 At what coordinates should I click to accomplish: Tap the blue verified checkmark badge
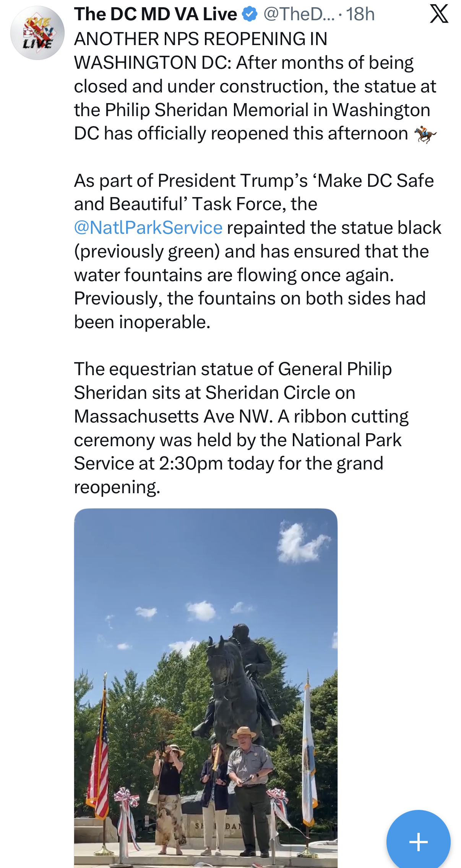pyautogui.click(x=250, y=14)
